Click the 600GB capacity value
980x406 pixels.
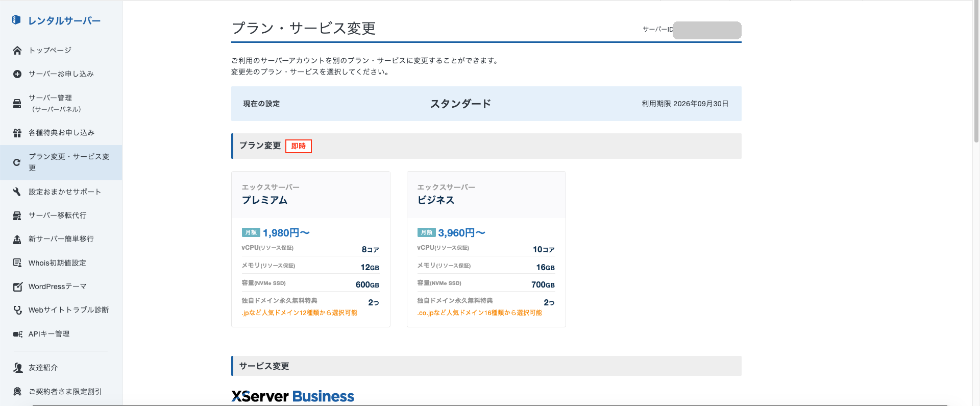point(367,285)
